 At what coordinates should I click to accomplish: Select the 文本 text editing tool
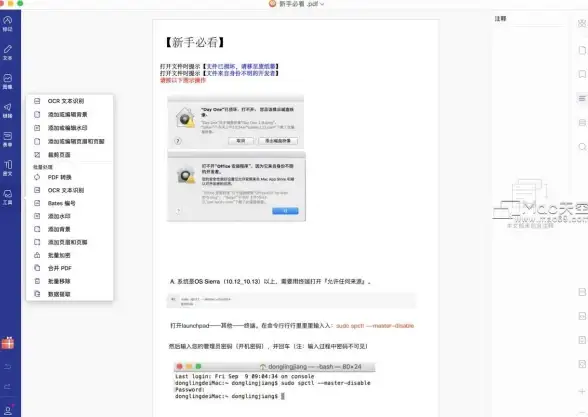(x=8, y=52)
